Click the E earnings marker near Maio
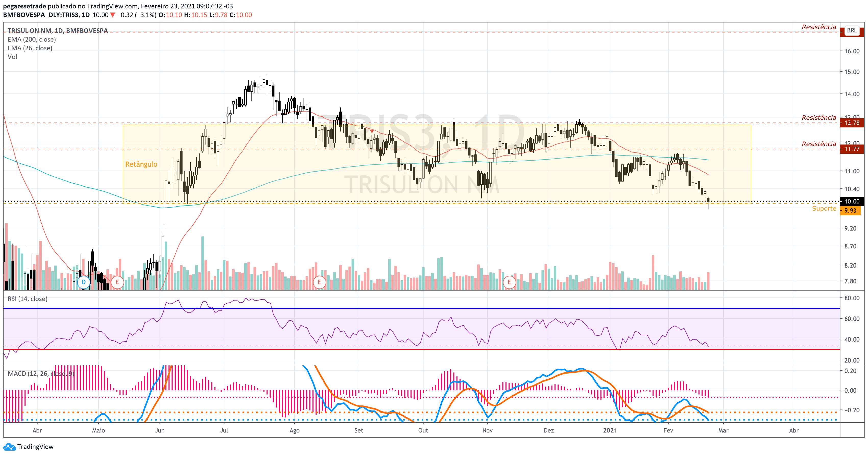The height and width of the screenshot is (456, 868). coord(117,282)
